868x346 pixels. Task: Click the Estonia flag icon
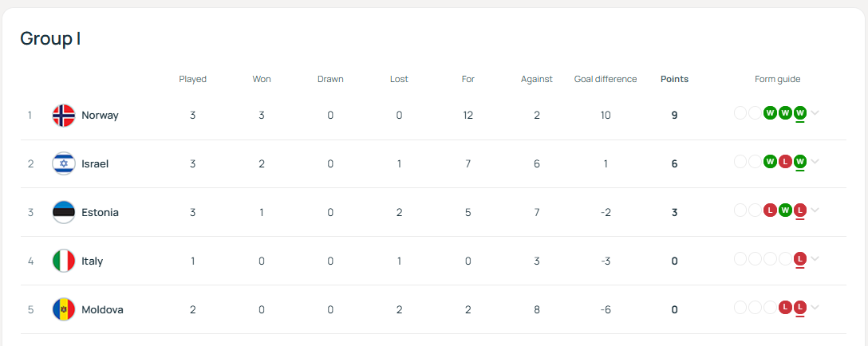64,212
